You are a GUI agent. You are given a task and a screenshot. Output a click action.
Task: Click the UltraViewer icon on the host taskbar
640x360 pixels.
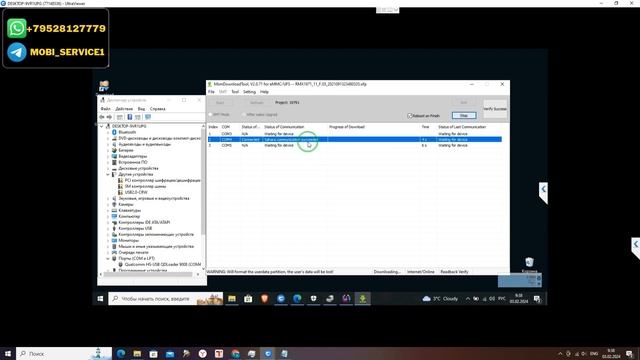click(x=268, y=353)
